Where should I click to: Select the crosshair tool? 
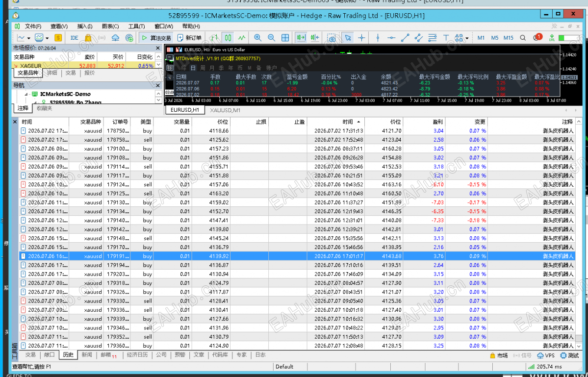(x=362, y=38)
